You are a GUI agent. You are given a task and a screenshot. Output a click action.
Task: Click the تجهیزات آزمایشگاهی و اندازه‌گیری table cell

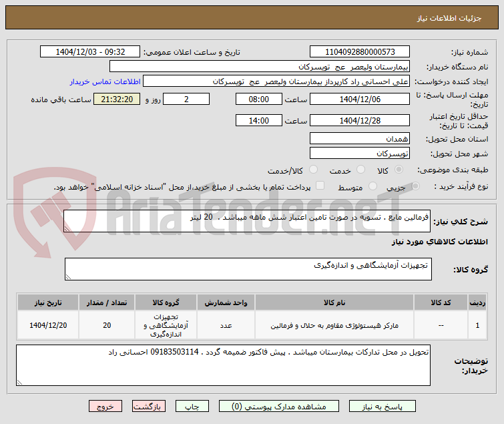166,325
